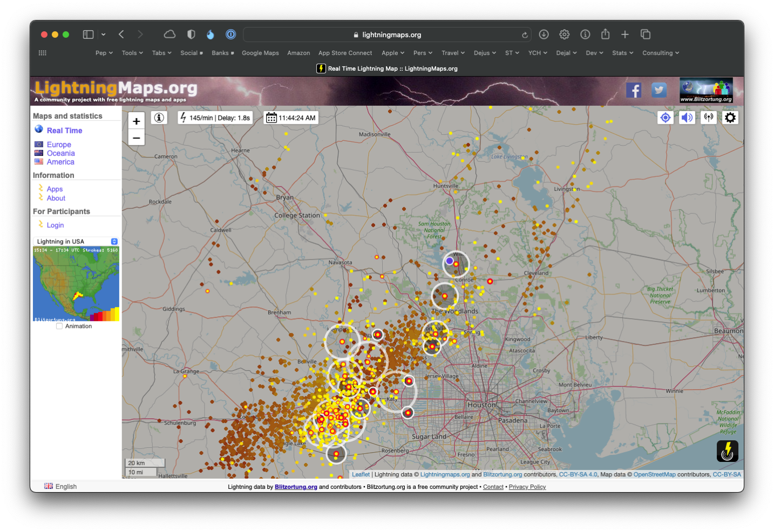Open the Facebook page icon

634,91
